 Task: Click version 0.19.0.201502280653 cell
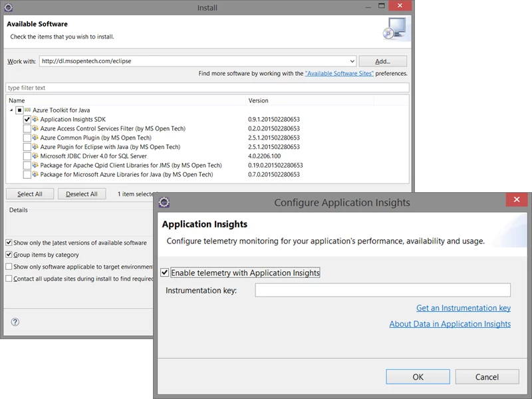(275, 165)
